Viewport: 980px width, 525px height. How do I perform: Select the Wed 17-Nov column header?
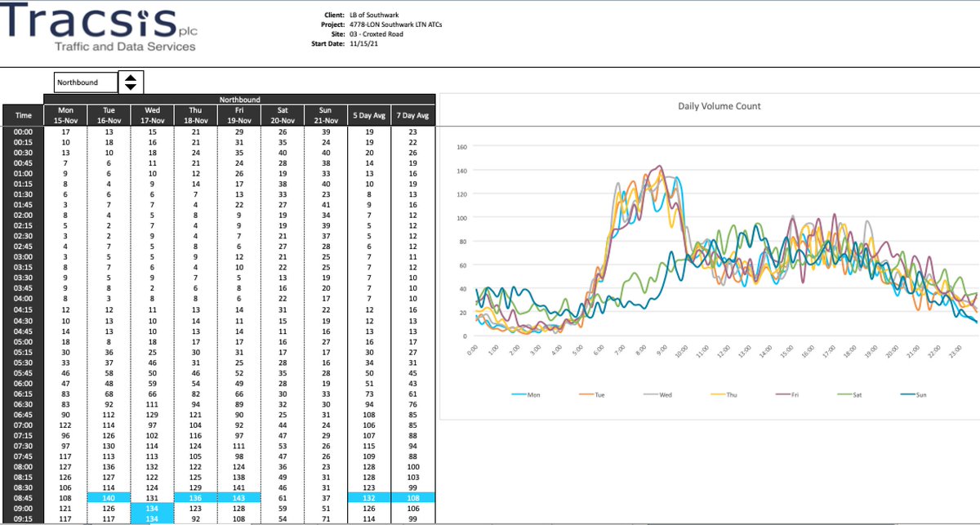[152, 115]
